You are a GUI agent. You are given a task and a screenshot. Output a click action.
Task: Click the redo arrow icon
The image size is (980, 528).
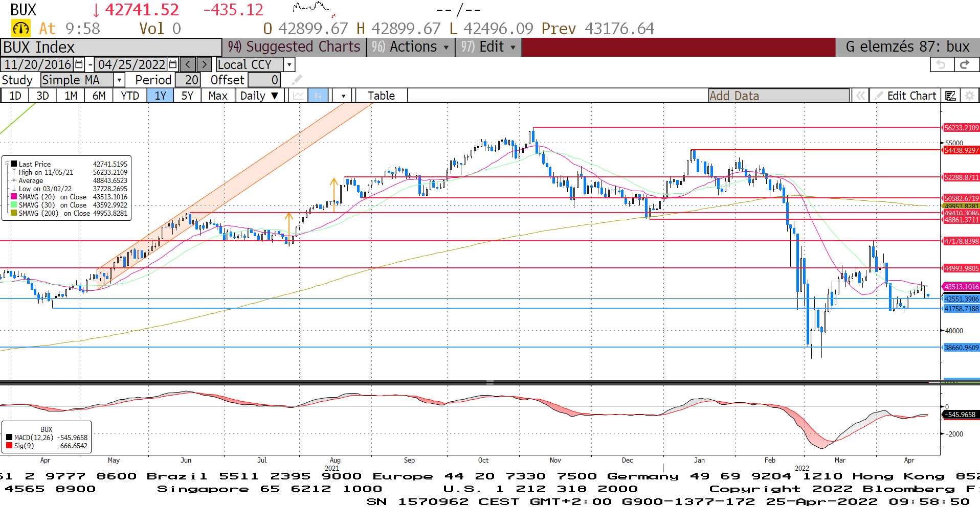(966, 64)
